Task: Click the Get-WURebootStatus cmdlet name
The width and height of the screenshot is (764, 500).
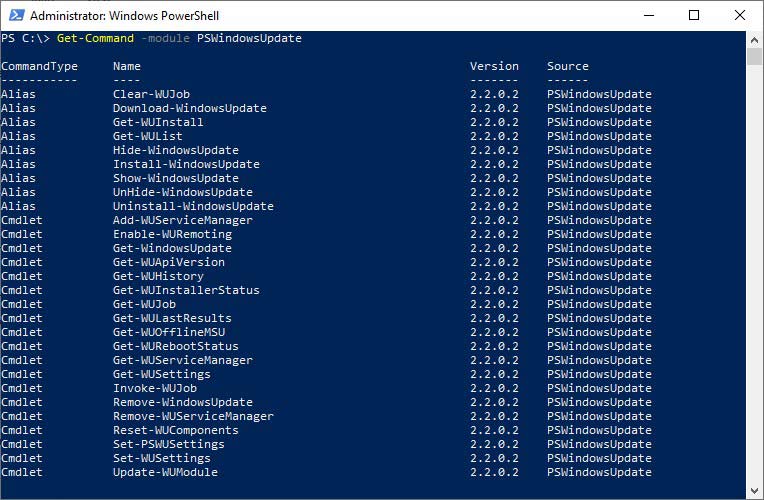Action: [175, 346]
